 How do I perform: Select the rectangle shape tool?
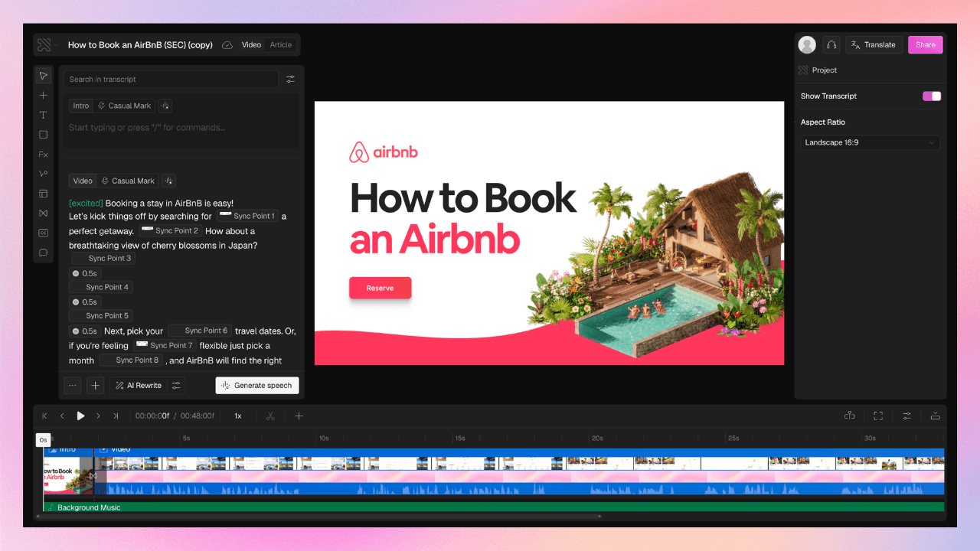(44, 135)
